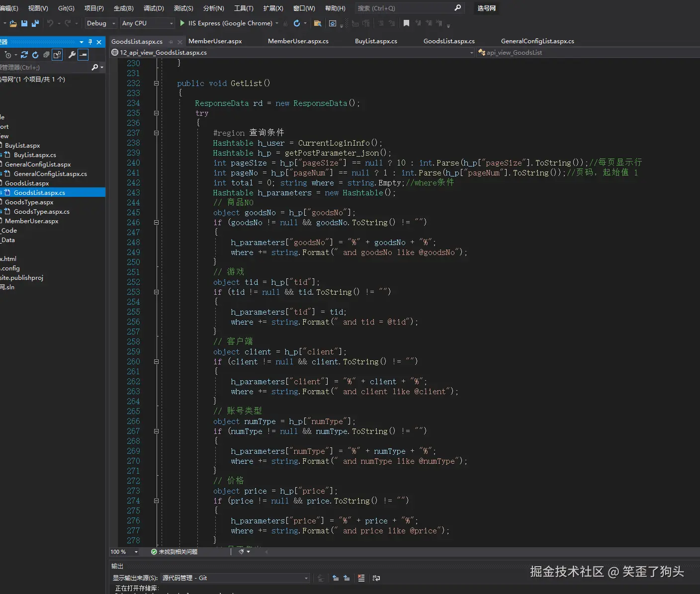The height and width of the screenshot is (594, 700).
Task: Click the Solution Explorer sync icon
Action: click(x=24, y=55)
